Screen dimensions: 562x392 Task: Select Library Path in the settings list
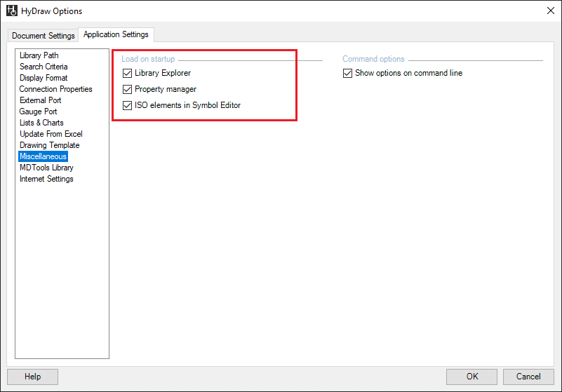(39, 55)
